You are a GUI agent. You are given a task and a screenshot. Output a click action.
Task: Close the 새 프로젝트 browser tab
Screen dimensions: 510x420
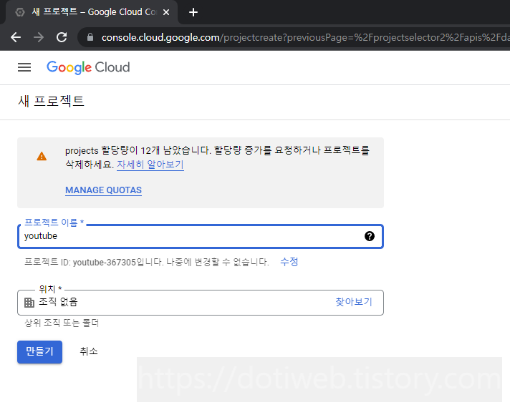click(x=166, y=12)
